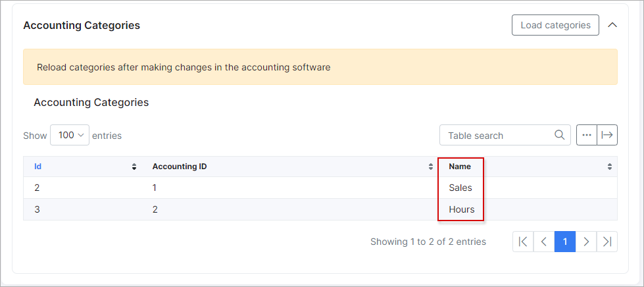Screen dimensions: 644x287
Task: Click the magnifying glass search icon
Action: (x=560, y=135)
